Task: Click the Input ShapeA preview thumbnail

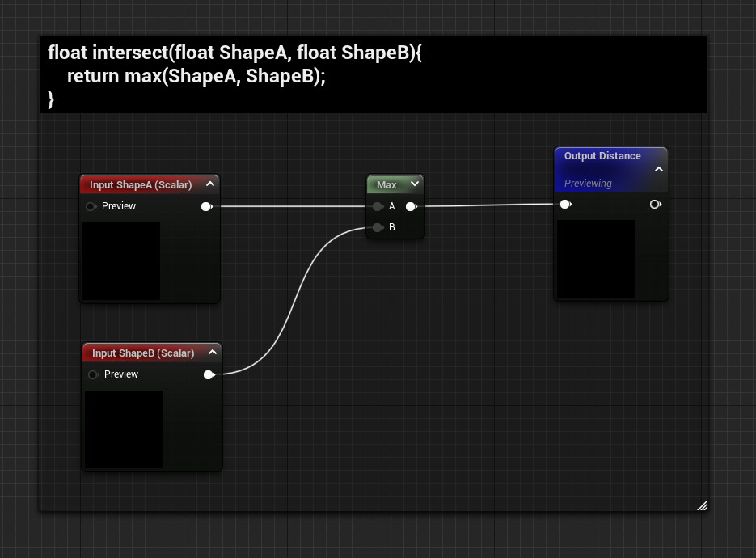Action: click(x=121, y=262)
